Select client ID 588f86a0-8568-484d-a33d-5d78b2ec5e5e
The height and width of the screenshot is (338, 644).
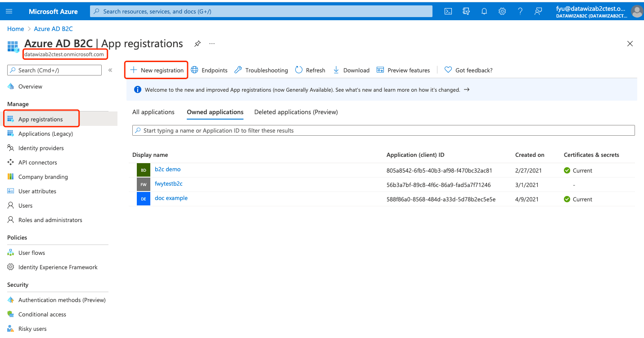tap(441, 199)
